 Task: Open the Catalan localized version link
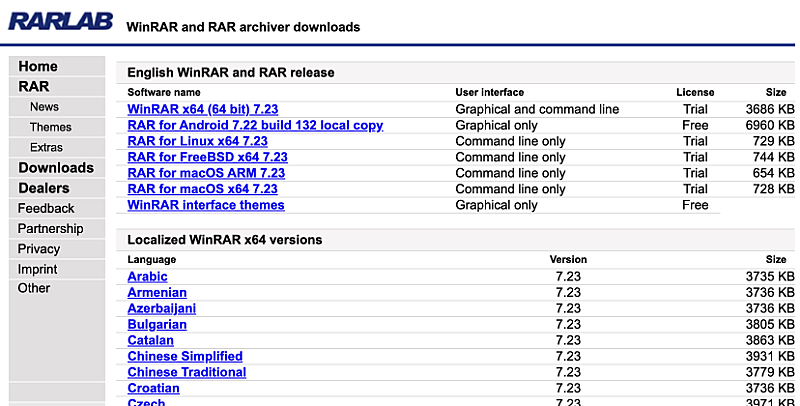tap(151, 340)
